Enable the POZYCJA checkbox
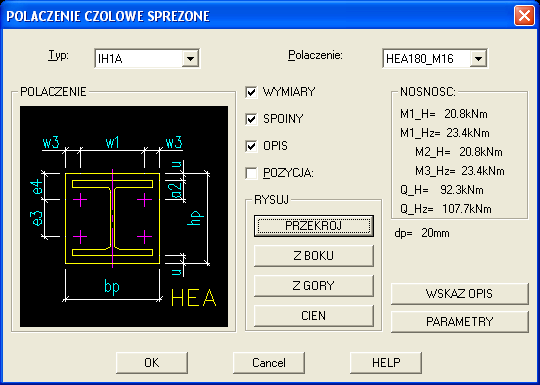This screenshot has width=540, height=385. coord(251,173)
